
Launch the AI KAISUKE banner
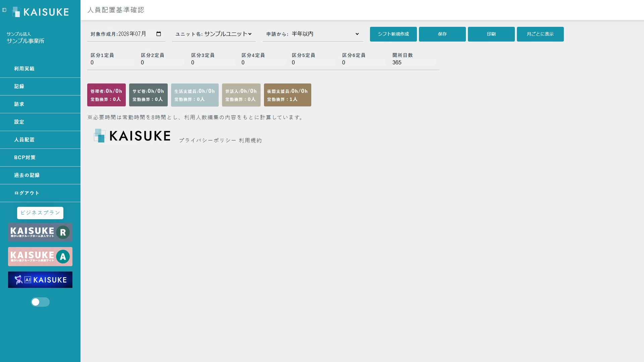pos(40,280)
